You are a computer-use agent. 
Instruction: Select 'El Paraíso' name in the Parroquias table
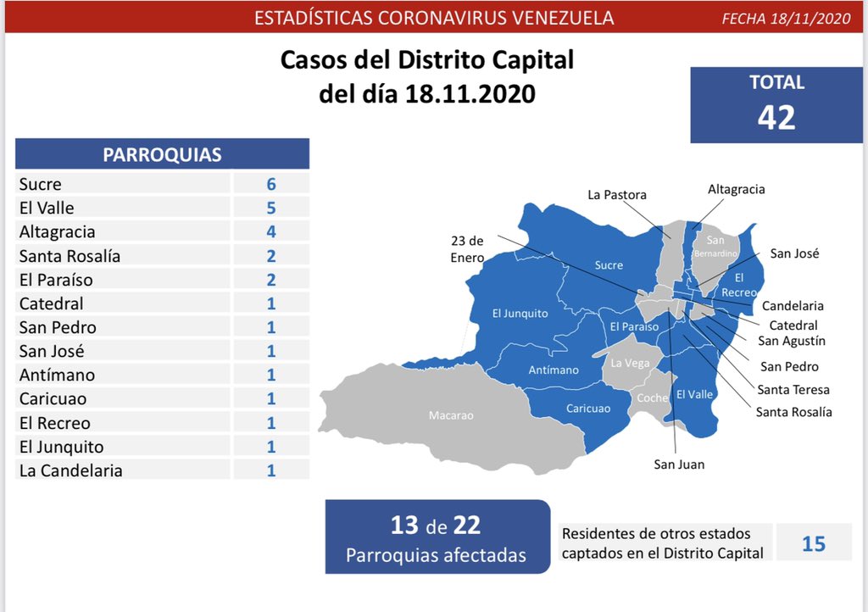pos(56,280)
